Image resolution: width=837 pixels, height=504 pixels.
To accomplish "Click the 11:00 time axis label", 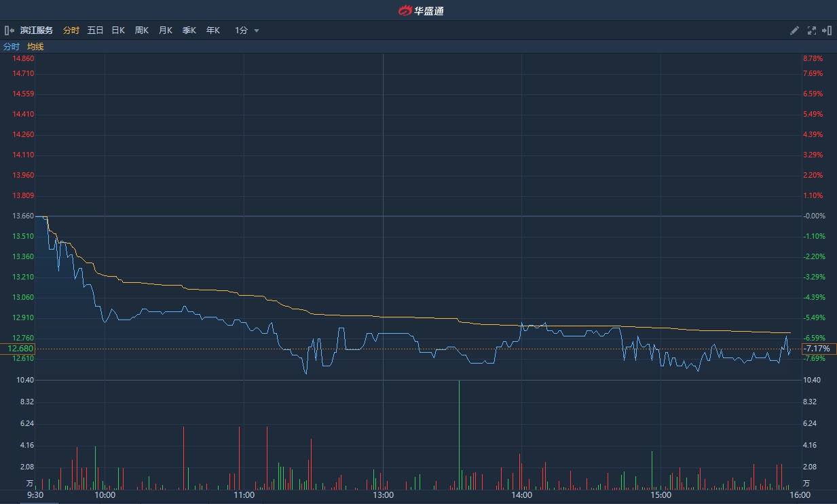I will 244,495.
